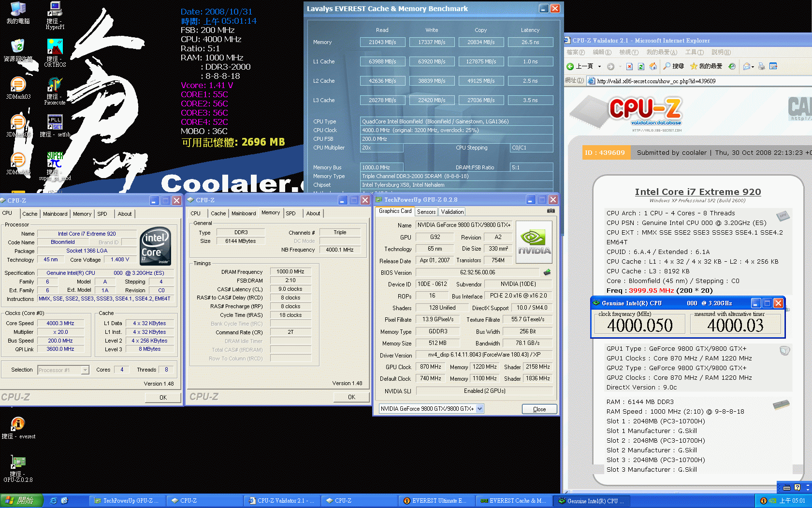Click the IE Home button

coord(653,66)
